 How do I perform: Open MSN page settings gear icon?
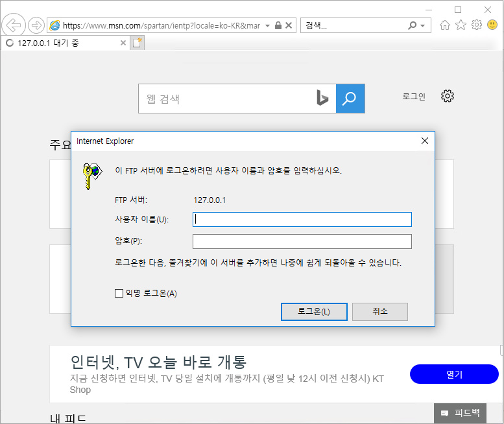click(447, 96)
